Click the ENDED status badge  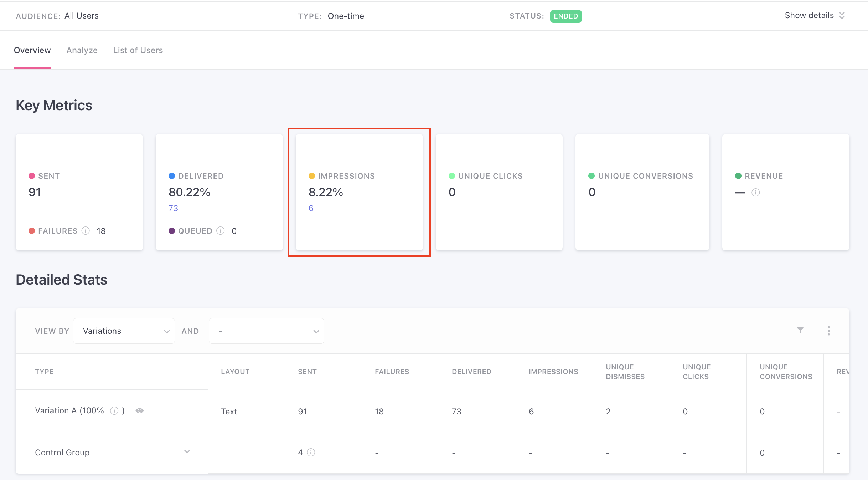565,16
